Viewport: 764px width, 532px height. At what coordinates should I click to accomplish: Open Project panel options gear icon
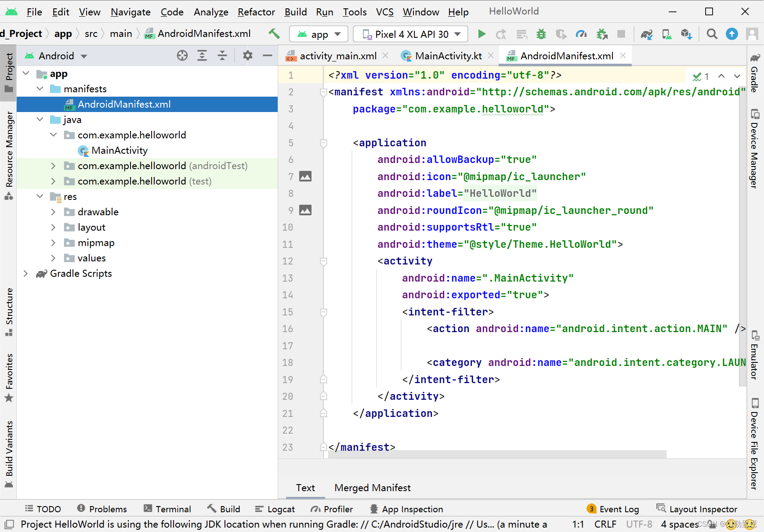pyautogui.click(x=248, y=55)
